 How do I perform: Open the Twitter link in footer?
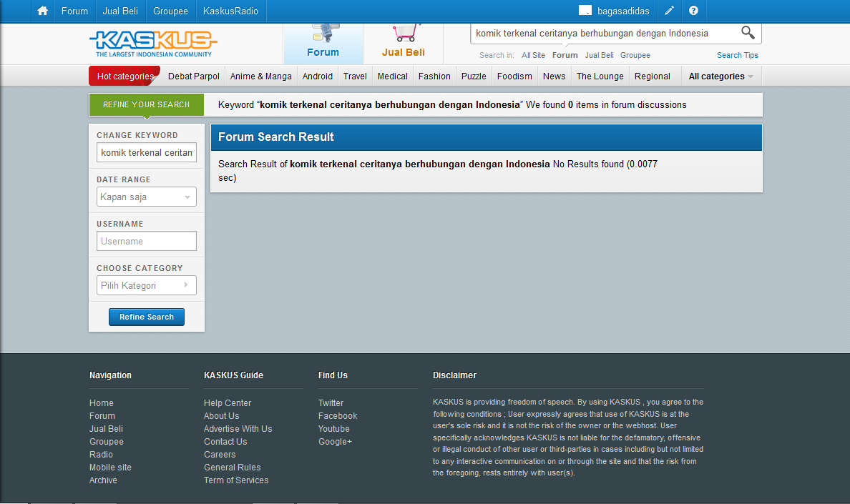click(x=331, y=402)
